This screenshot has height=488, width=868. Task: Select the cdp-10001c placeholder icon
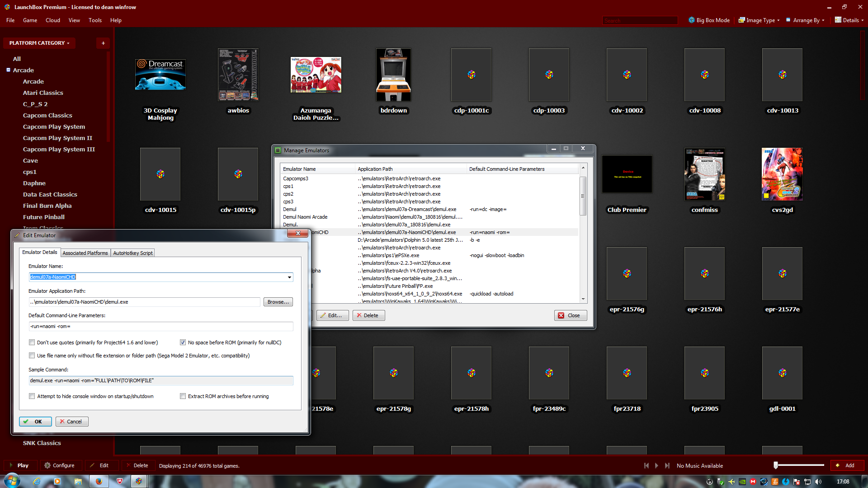click(472, 75)
